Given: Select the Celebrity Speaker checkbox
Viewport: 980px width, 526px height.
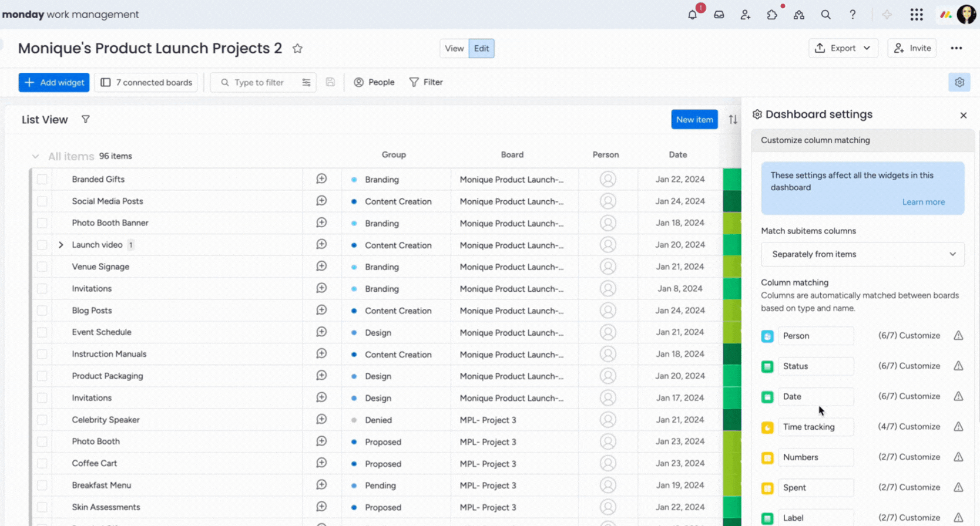Looking at the screenshot, I should [42, 420].
